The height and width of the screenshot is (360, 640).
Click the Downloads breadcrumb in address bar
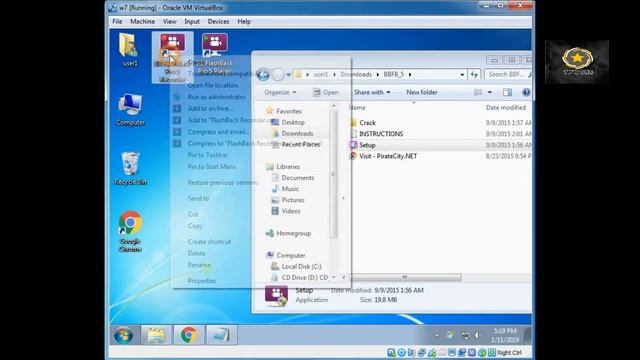tap(356, 75)
